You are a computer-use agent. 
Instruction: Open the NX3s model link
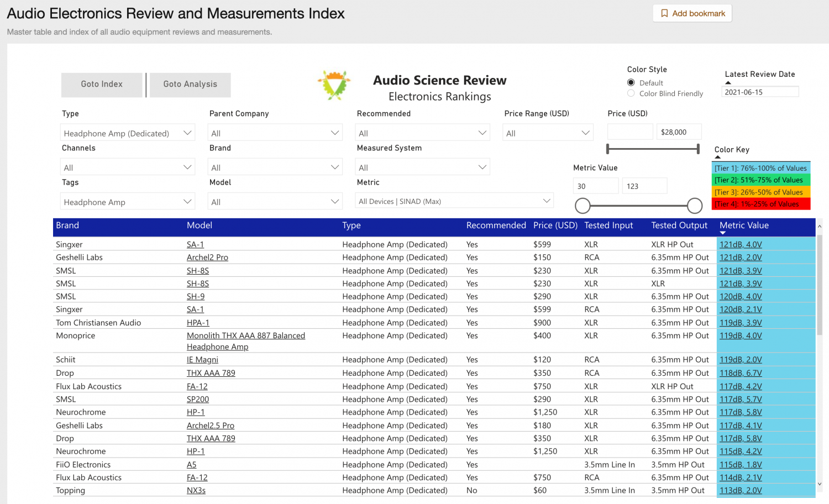click(x=196, y=490)
